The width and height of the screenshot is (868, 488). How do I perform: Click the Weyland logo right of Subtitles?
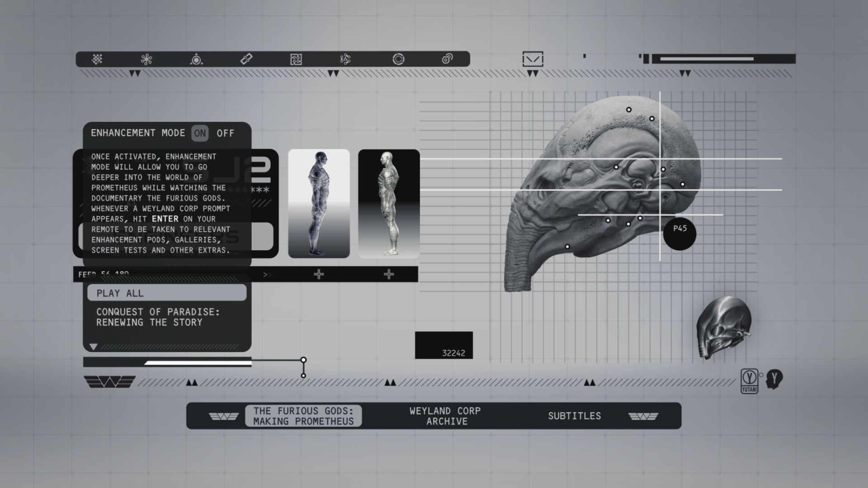point(643,416)
